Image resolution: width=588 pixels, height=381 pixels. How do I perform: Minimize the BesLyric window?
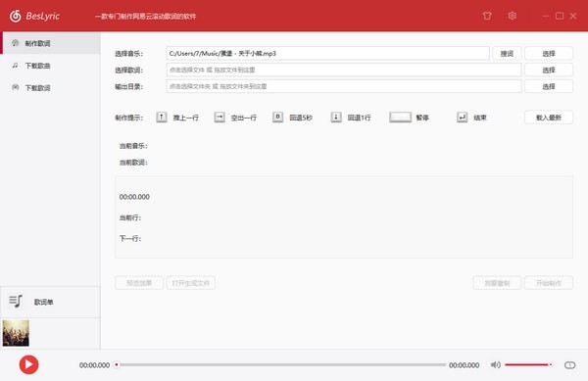546,16
